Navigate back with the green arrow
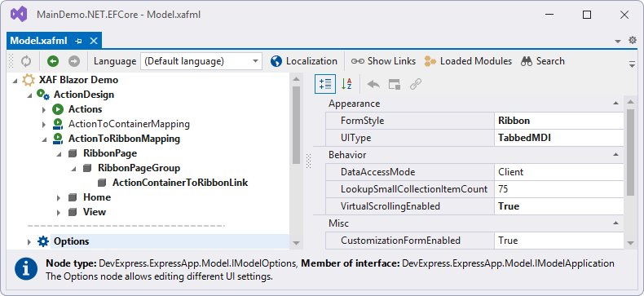644x296 pixels. click(x=52, y=62)
